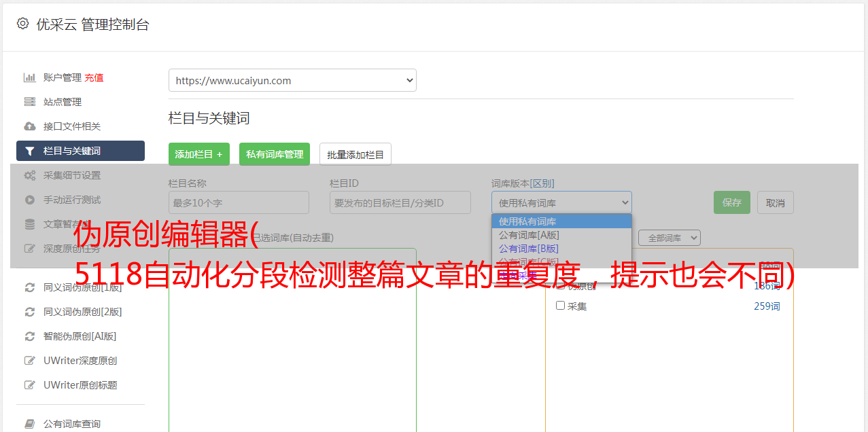Click the cloud upload icon beside 接口文件相关

pyautogui.click(x=30, y=126)
